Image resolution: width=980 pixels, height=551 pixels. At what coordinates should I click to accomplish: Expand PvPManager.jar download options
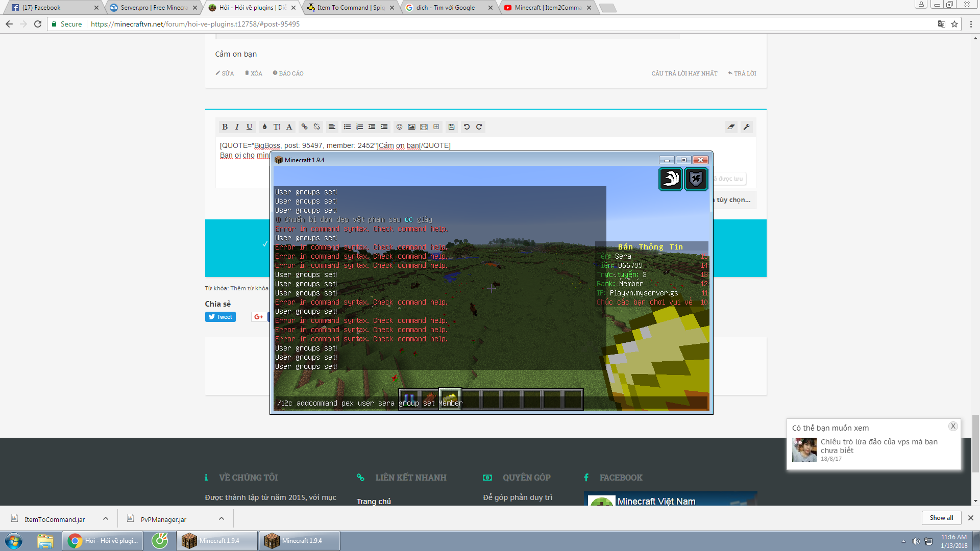(222, 518)
